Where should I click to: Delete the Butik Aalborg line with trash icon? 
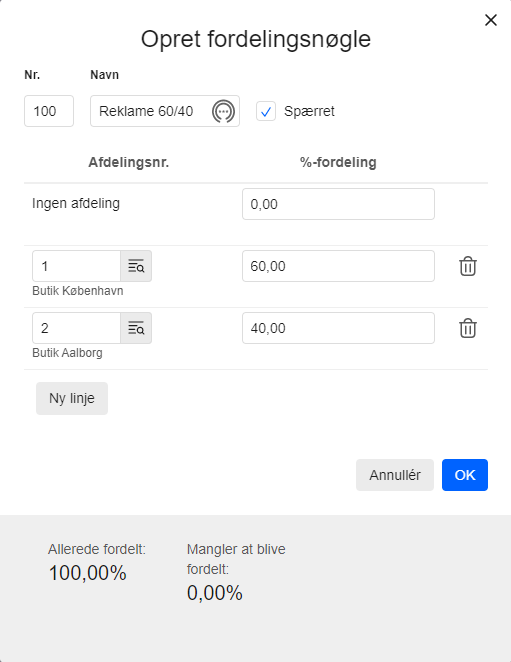(x=468, y=328)
